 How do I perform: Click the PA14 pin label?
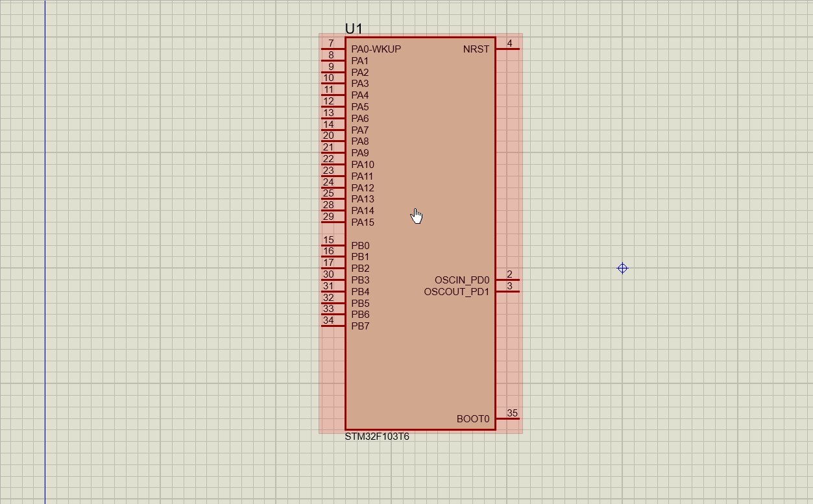click(363, 211)
